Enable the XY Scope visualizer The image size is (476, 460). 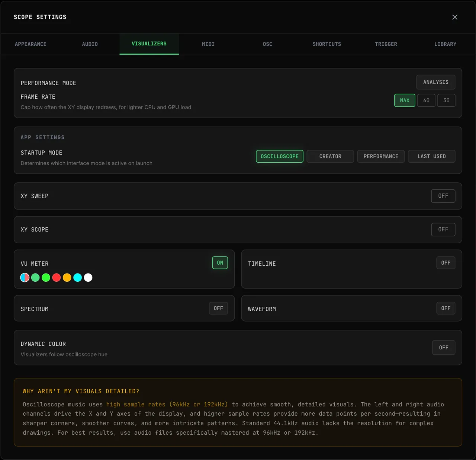tap(443, 230)
